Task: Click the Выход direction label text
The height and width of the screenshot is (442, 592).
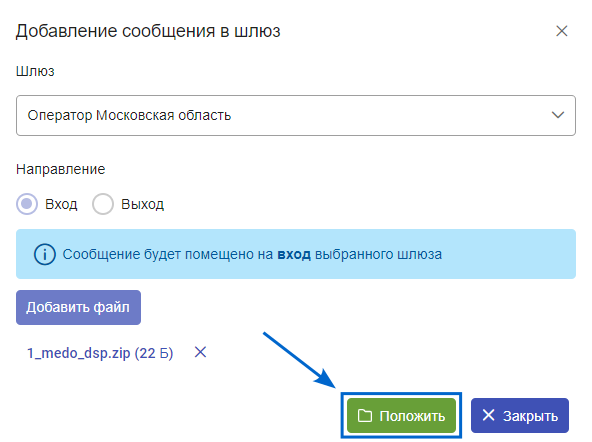Action: point(142,204)
